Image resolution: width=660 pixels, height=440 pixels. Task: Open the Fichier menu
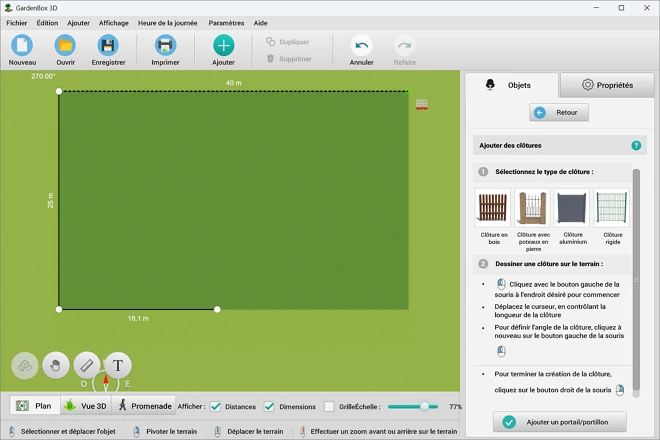pos(16,22)
